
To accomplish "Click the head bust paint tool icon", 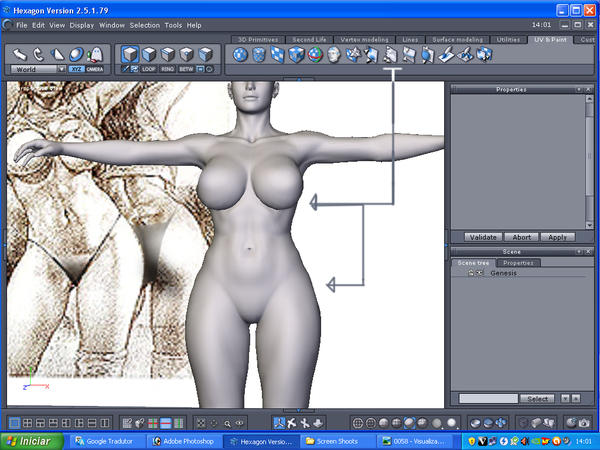I will (334, 55).
